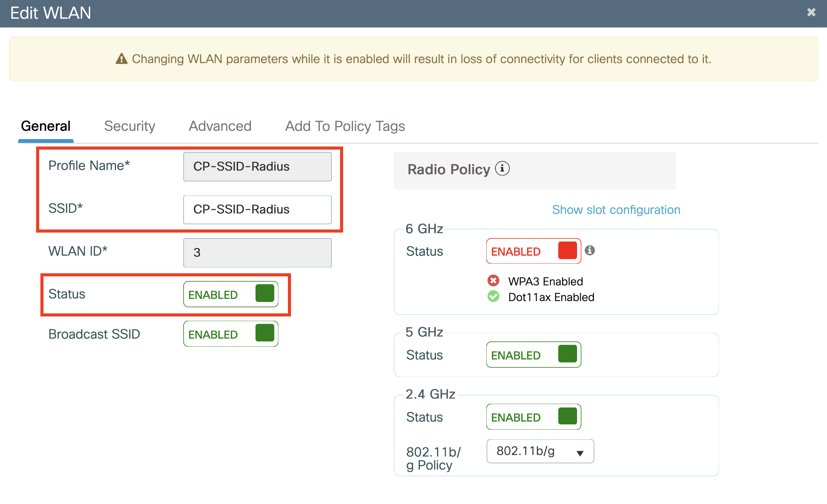Click the 802.11b/g dropdown arrow
Image resolution: width=827 pixels, height=504 pixels.
pyautogui.click(x=580, y=453)
